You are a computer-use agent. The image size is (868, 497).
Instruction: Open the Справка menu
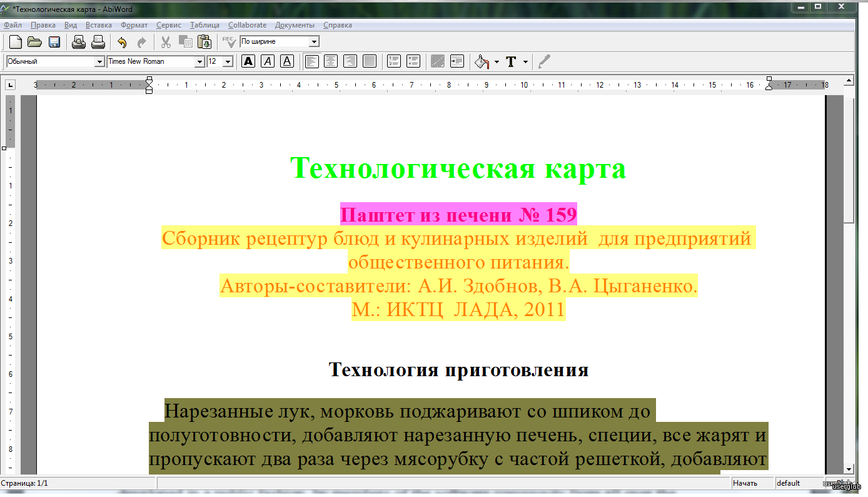(x=338, y=25)
